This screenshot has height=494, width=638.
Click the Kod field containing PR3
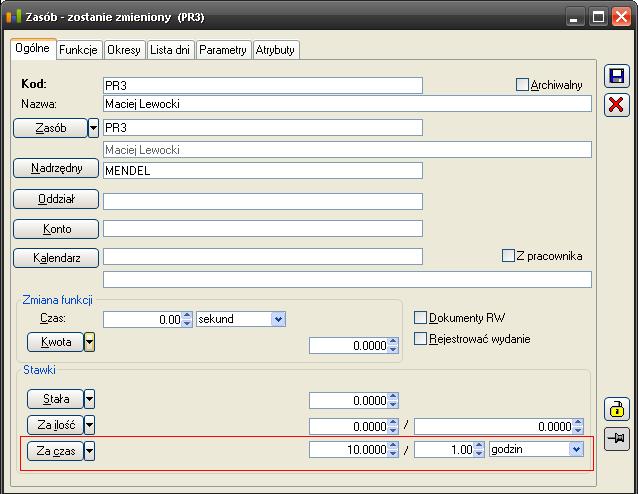pyautogui.click(x=263, y=85)
